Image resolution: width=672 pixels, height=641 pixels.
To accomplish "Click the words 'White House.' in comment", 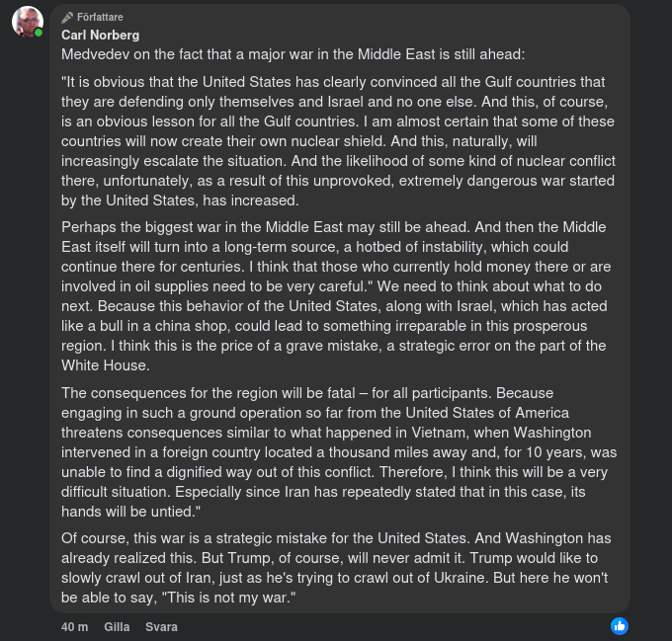I will click(105, 365).
